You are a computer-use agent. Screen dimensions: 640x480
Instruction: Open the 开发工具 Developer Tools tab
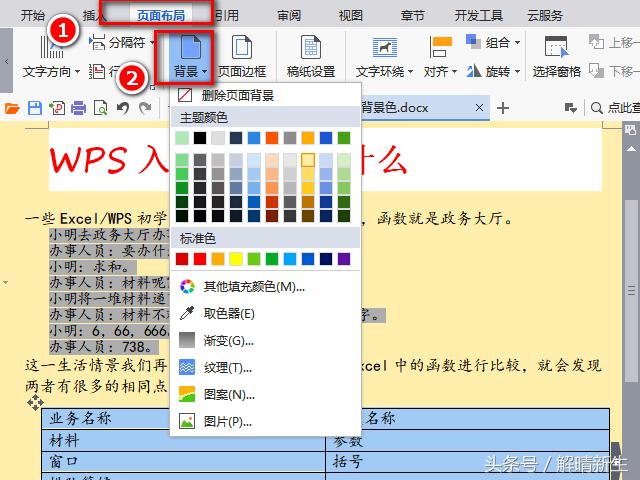pyautogui.click(x=478, y=16)
